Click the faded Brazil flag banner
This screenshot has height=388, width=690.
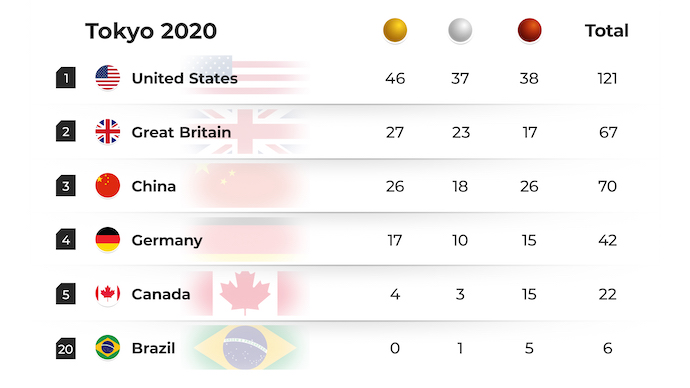(245, 348)
